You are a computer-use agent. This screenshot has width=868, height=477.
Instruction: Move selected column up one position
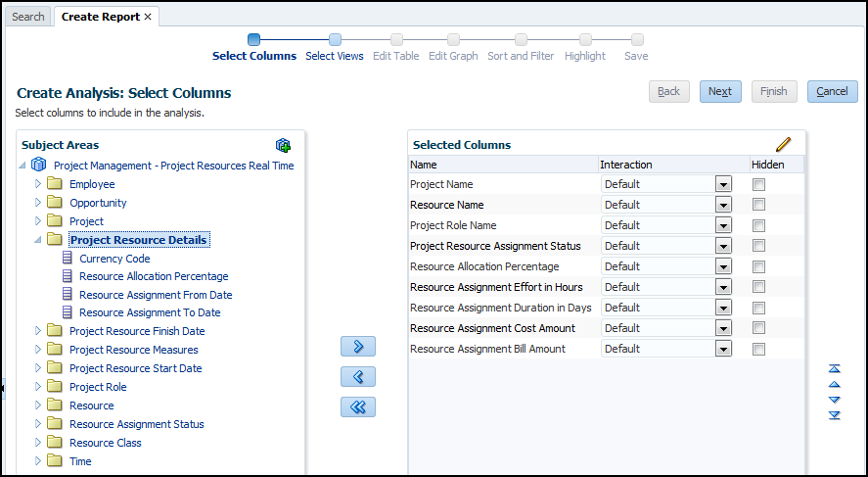(x=835, y=384)
